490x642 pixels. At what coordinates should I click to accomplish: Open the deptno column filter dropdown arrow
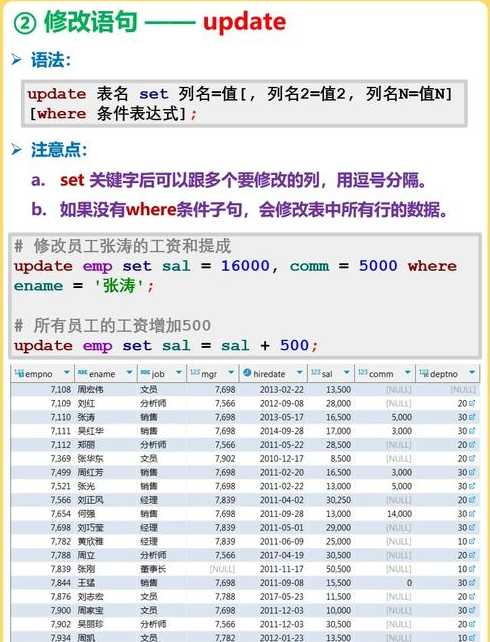pos(472,373)
